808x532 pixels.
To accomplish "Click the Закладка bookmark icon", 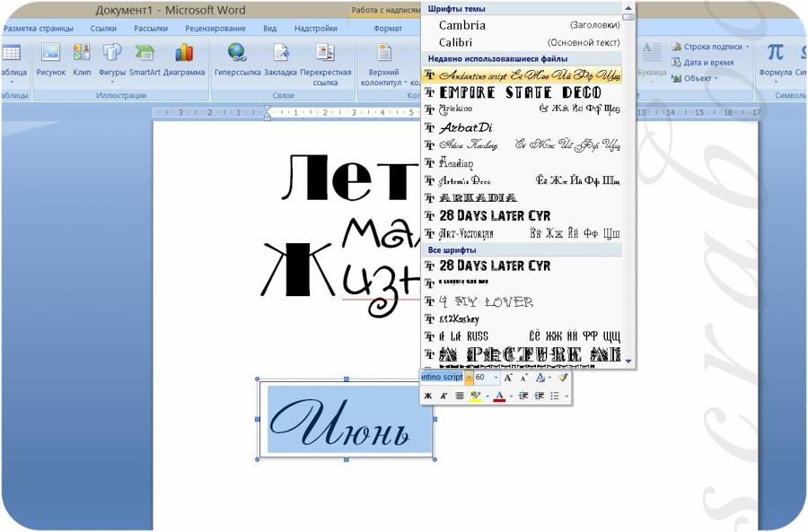I will coord(280,59).
